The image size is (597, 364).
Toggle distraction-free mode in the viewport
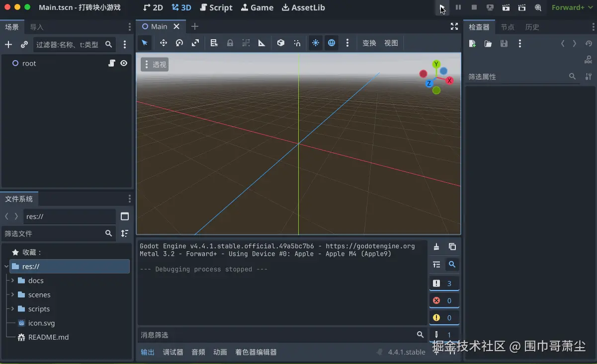point(454,27)
